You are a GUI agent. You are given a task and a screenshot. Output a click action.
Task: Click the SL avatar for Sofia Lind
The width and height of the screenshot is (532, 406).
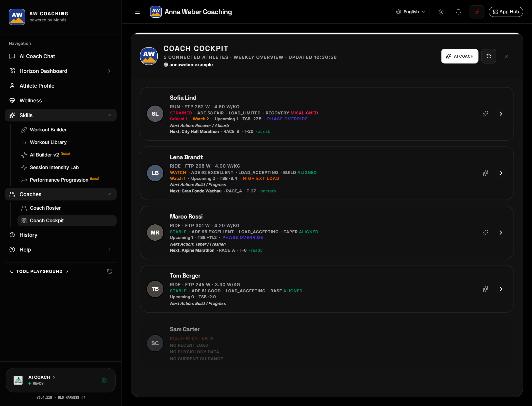coord(155,114)
